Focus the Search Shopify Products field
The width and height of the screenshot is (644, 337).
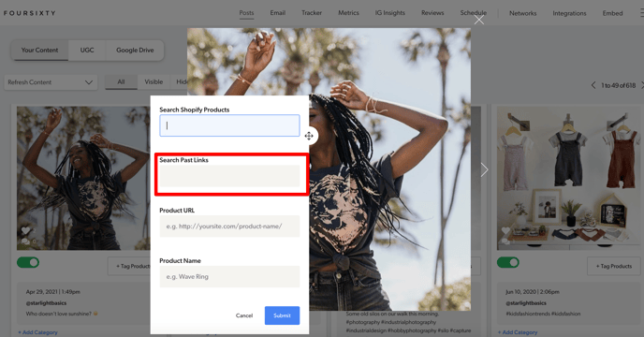click(229, 125)
